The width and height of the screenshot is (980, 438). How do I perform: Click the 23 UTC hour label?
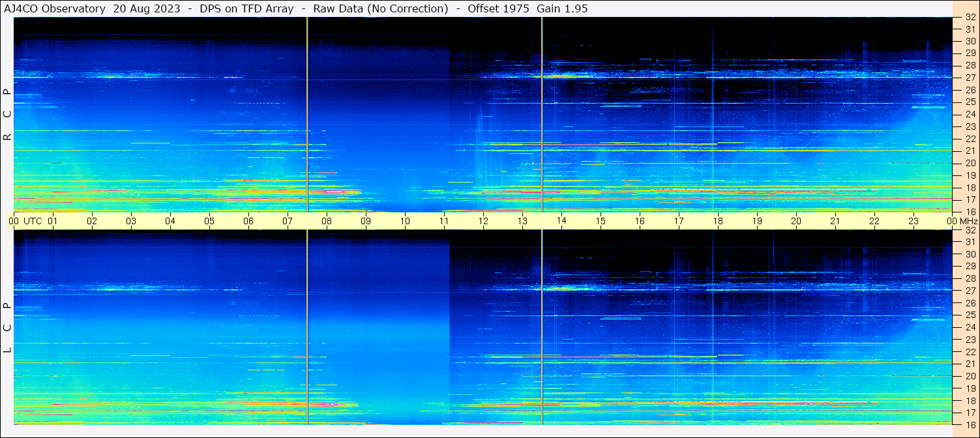(x=913, y=221)
